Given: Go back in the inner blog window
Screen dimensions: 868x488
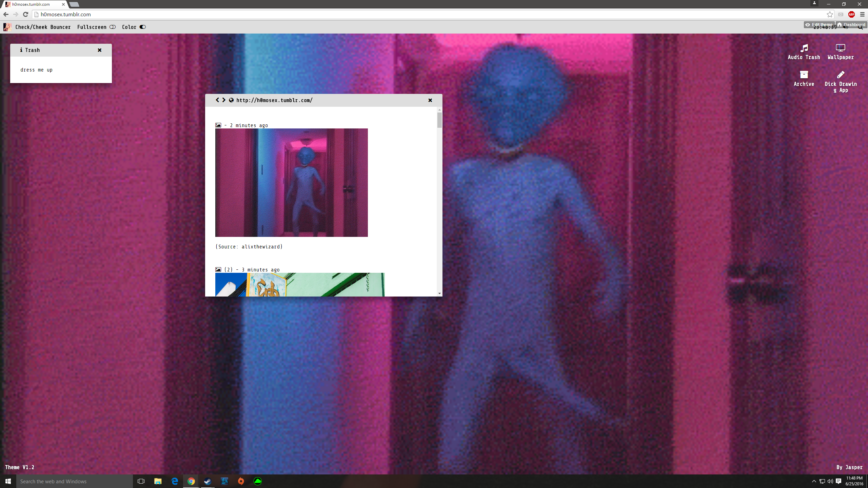Looking at the screenshot, I should pos(217,100).
